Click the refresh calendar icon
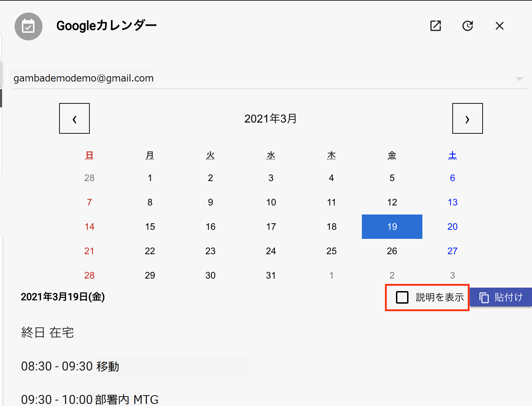The height and width of the screenshot is (406, 532). [x=467, y=26]
